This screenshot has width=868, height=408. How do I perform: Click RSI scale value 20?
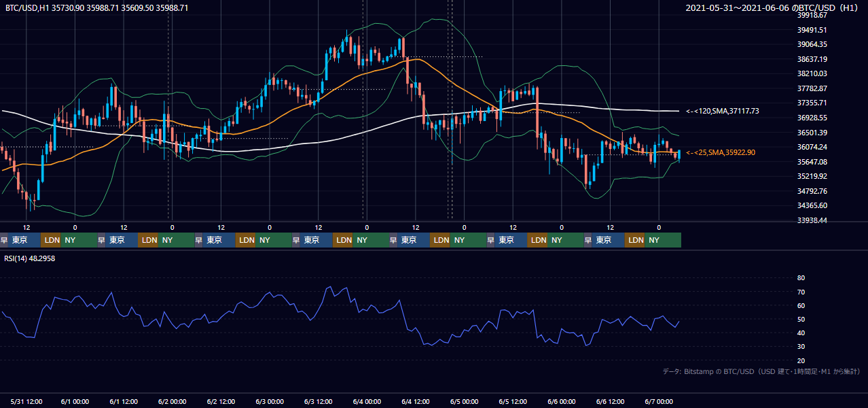(x=801, y=360)
